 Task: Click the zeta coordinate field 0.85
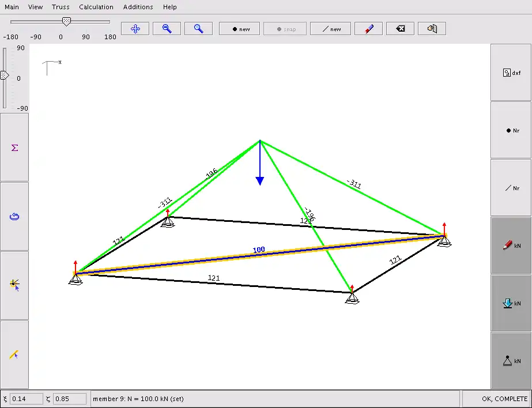tap(70, 399)
